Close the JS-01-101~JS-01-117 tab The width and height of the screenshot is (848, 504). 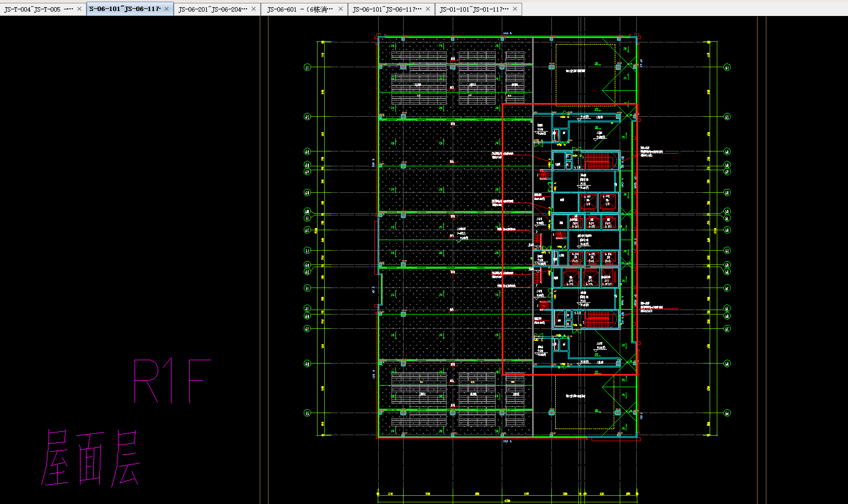coord(515,9)
